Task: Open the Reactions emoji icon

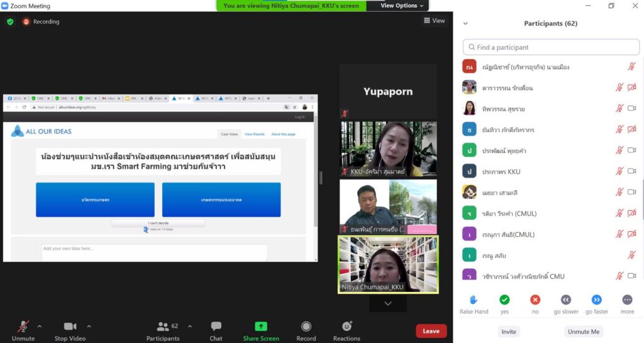Action: point(347,326)
